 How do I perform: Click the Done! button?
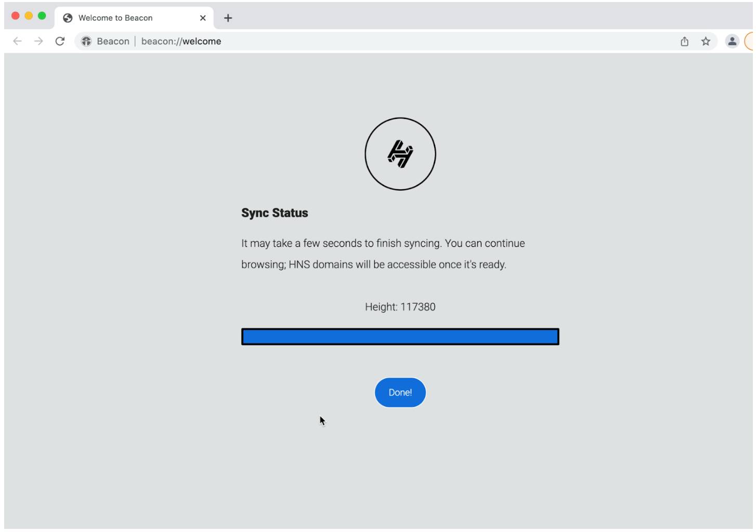pyautogui.click(x=400, y=392)
